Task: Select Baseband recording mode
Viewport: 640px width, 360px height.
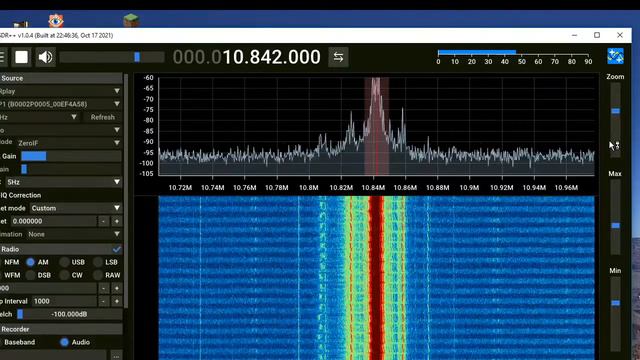Action: 17,342
